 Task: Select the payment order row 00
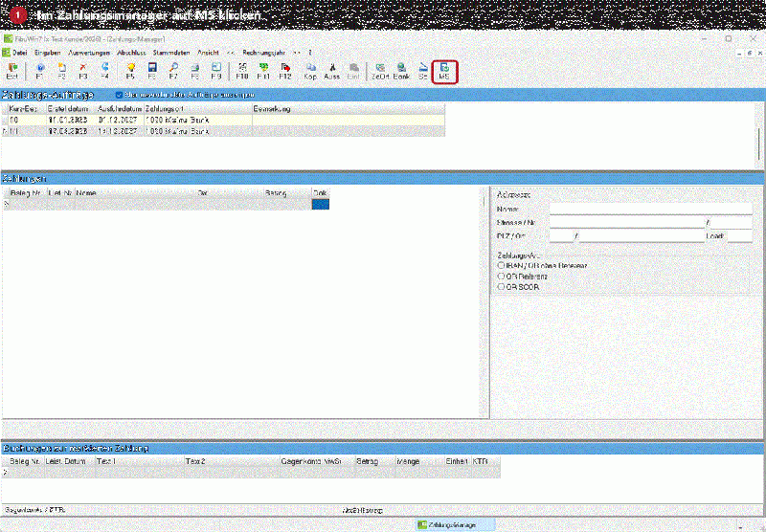point(226,120)
